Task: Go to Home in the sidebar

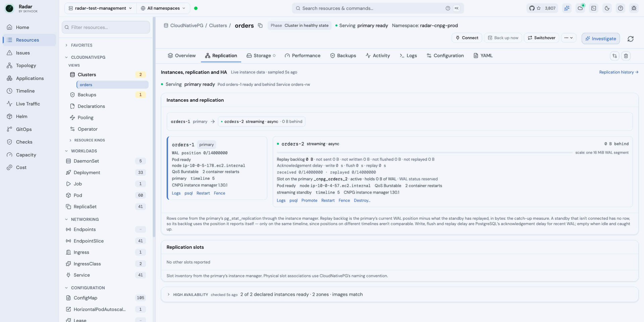Action: [29, 28]
